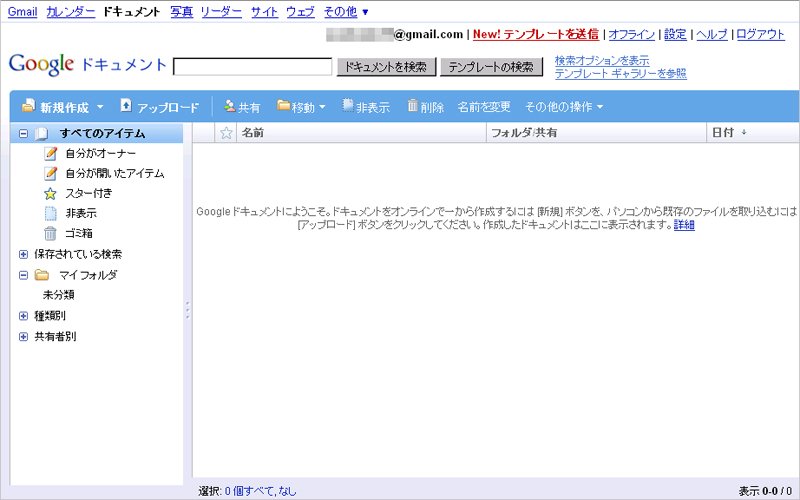Click the マイフォルダ folder icon
800x500 pixels.
[42, 275]
